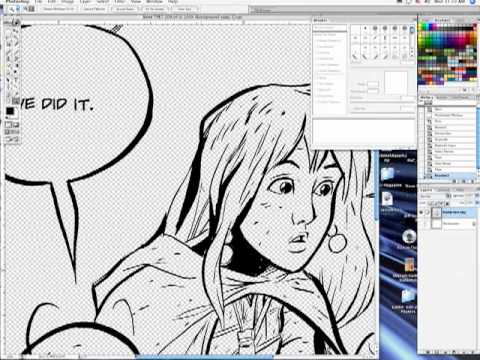Toggle visibility eye of the top layer
The height and width of the screenshot is (360, 480).
[421, 212]
